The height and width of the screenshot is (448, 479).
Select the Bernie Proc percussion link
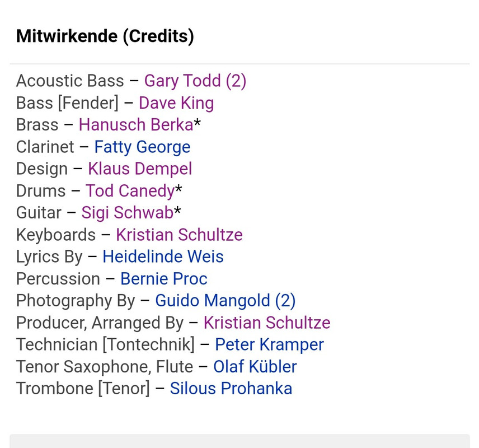164,279
